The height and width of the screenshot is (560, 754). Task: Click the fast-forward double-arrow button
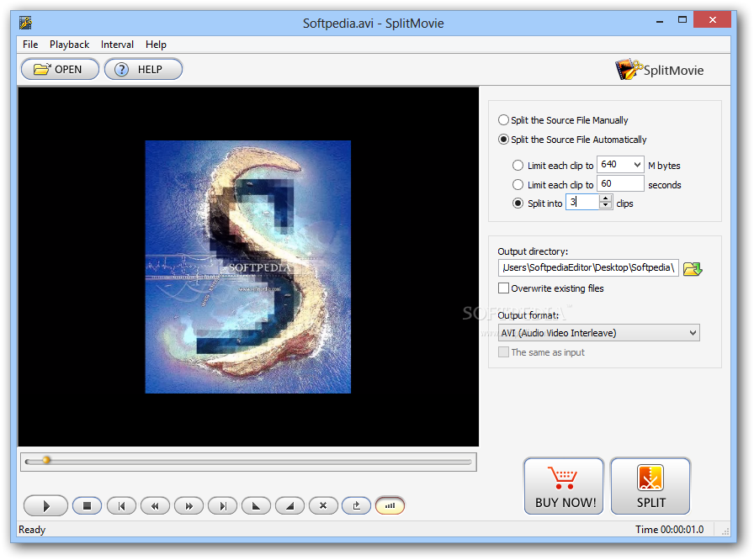(189, 505)
